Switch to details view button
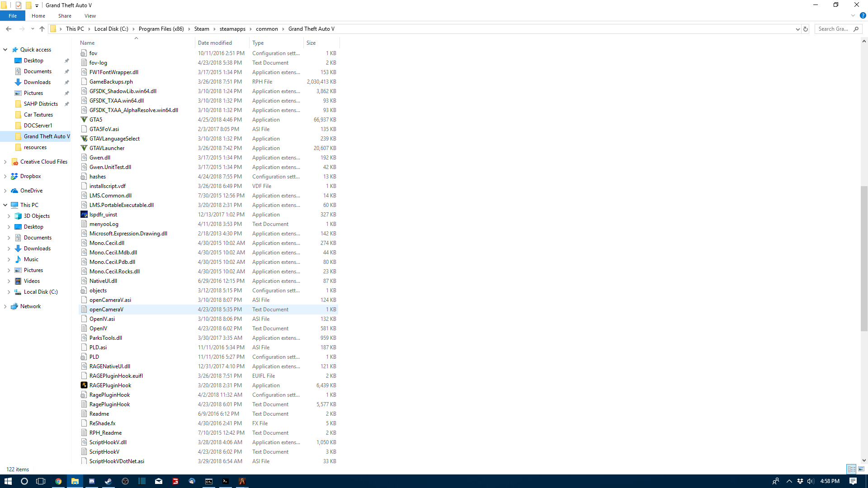This screenshot has height=488, width=868. coord(851,469)
